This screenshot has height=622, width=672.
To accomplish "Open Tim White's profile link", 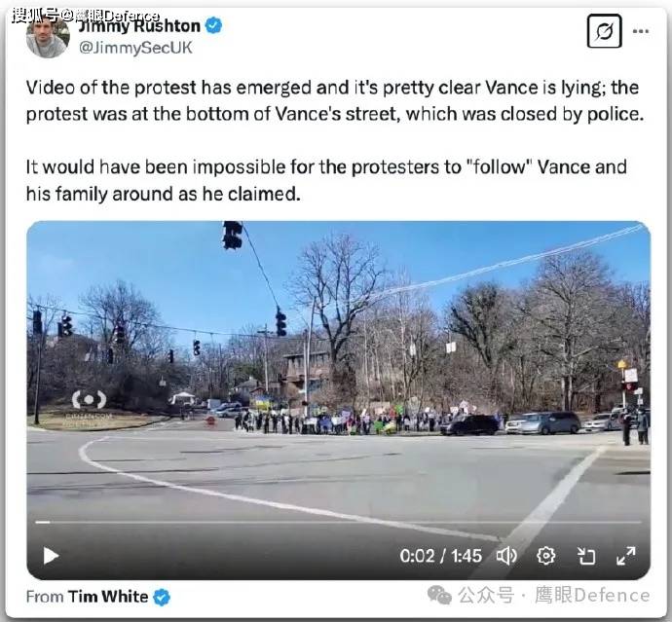I will coord(107,597).
